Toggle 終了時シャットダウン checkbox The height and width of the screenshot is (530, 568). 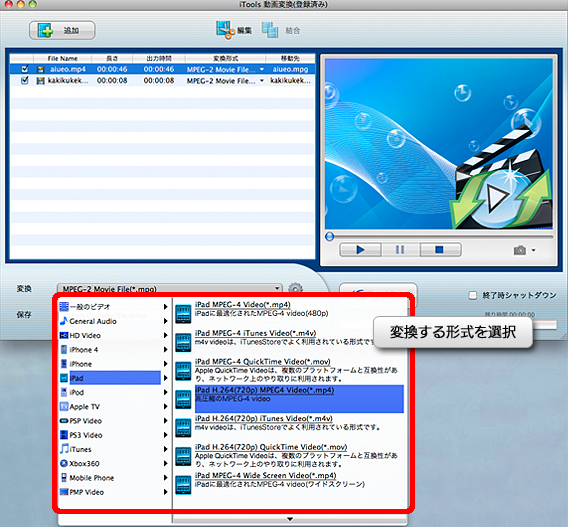pyautogui.click(x=473, y=295)
